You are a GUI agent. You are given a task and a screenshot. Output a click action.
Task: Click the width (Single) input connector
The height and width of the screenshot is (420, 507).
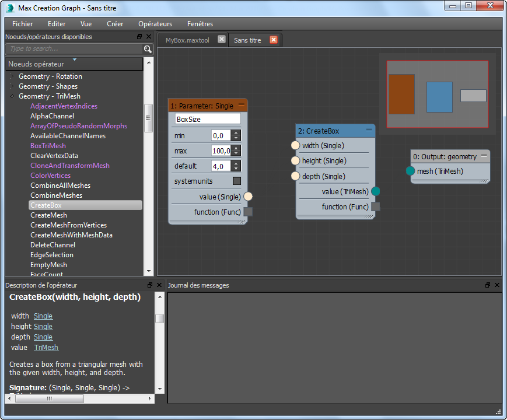295,145
